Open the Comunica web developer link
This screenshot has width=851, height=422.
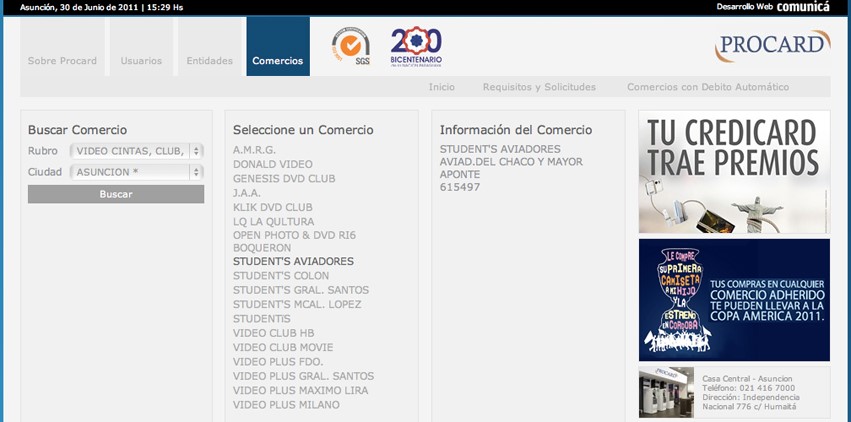803,7
